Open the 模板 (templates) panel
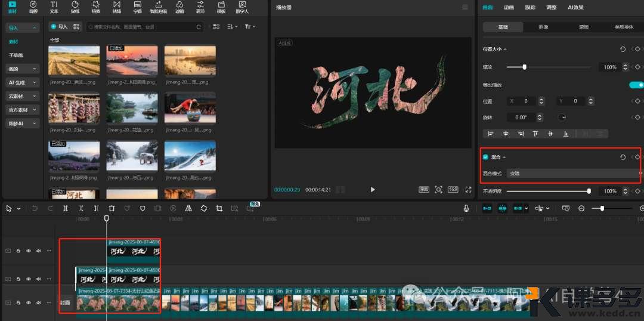Screen dimensions: 644x321 pyautogui.click(x=221, y=7)
